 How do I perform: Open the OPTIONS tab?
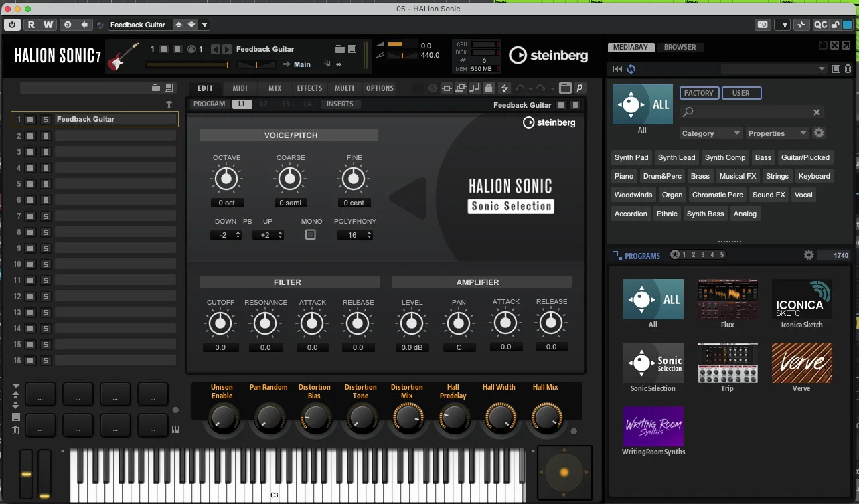pos(380,88)
